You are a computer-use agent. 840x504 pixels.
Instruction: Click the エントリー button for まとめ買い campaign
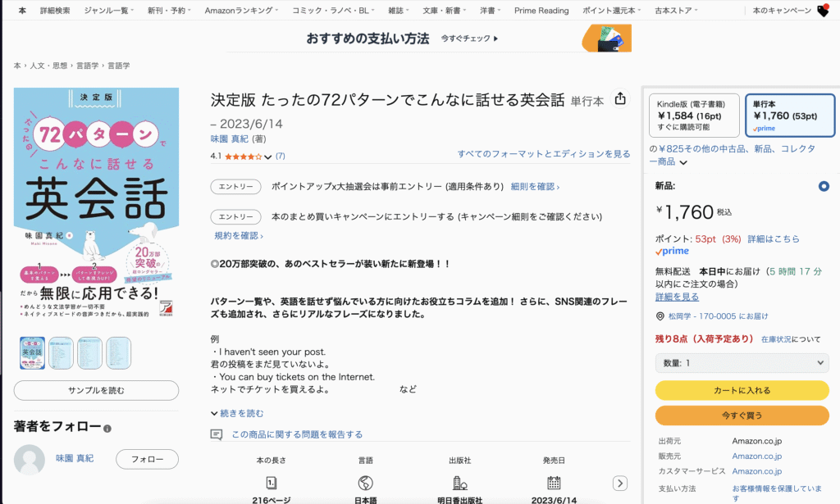[235, 216]
